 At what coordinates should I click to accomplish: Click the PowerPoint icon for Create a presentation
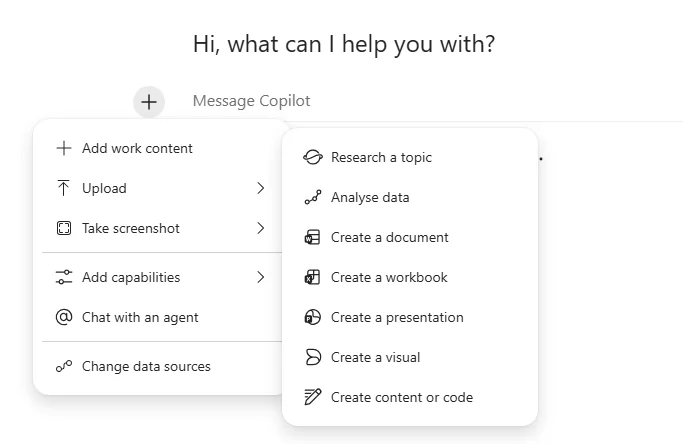point(312,317)
